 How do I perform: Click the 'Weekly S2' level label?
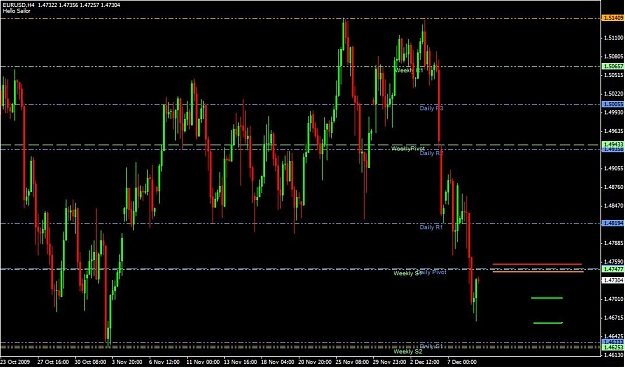pos(407,352)
